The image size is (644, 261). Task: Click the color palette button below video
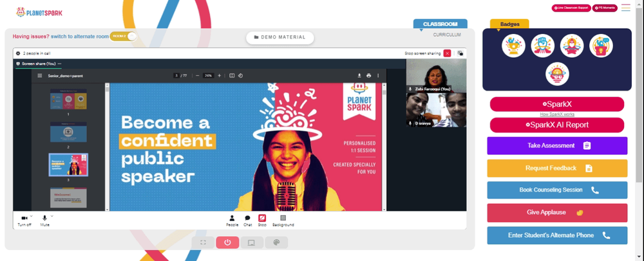(x=276, y=242)
